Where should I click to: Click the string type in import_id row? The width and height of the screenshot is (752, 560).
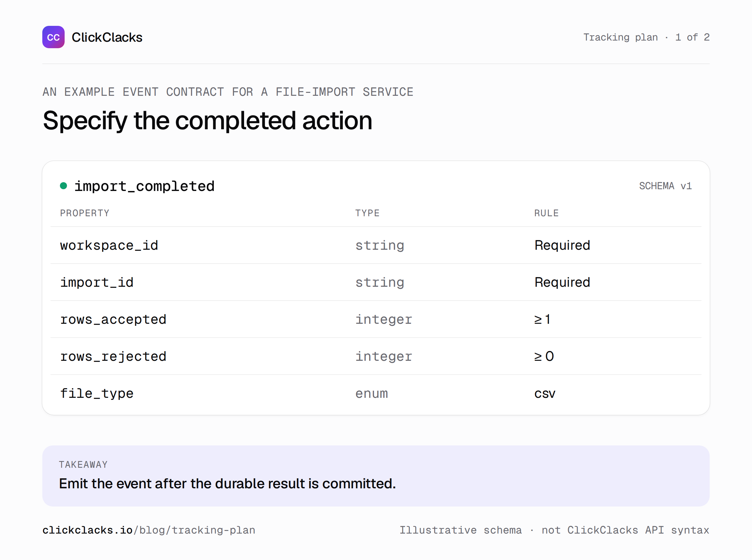[380, 282]
